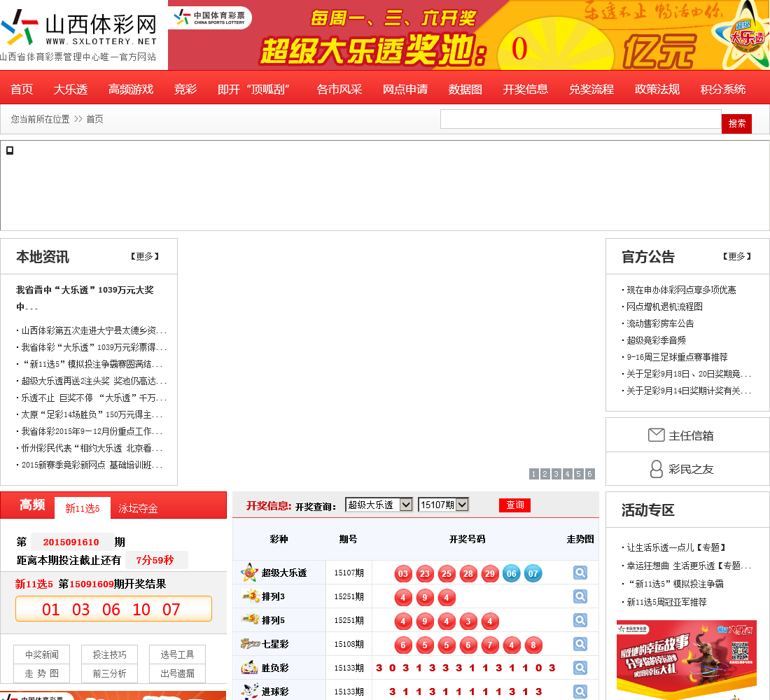Open announcement 流动售彩房车公告
The width and height of the screenshot is (770, 700).
pyautogui.click(x=660, y=323)
